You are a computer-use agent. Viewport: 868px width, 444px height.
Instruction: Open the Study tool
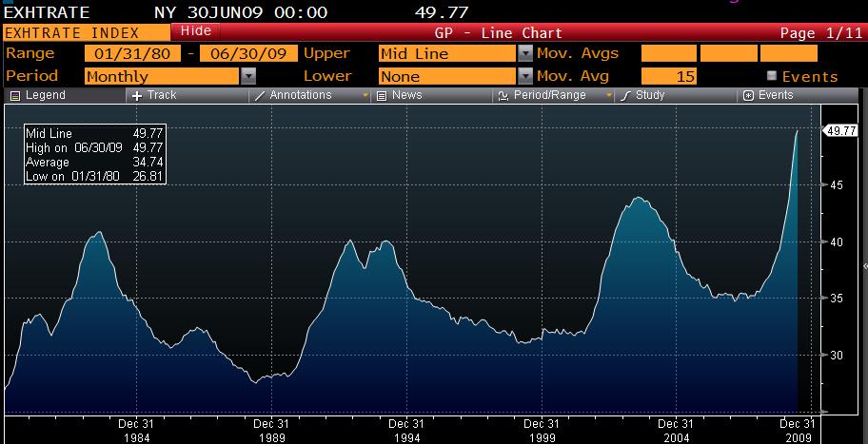[625, 96]
